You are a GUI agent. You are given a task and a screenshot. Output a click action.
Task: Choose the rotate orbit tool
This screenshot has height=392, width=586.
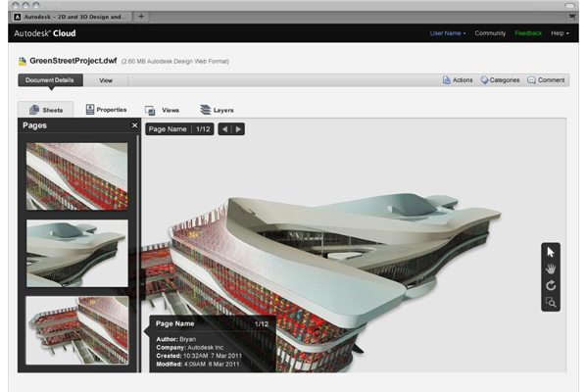(x=551, y=286)
